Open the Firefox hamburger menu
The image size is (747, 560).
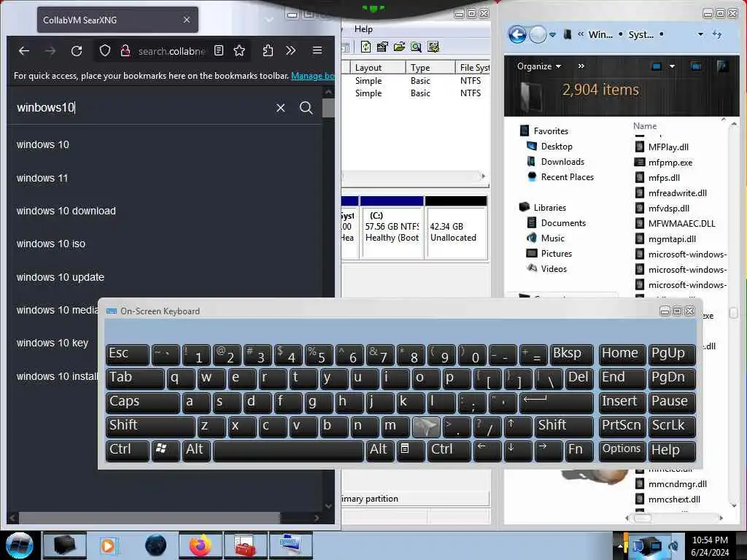(317, 50)
